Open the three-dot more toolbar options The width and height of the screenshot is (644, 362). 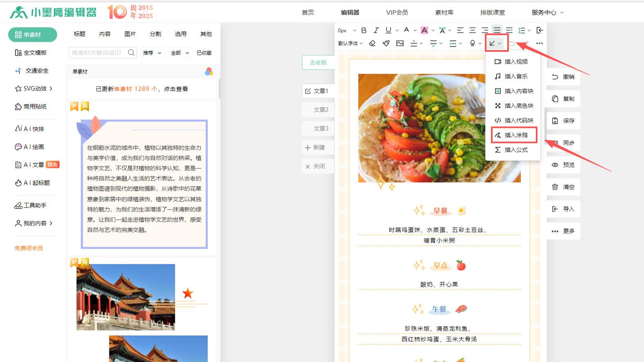tap(540, 43)
